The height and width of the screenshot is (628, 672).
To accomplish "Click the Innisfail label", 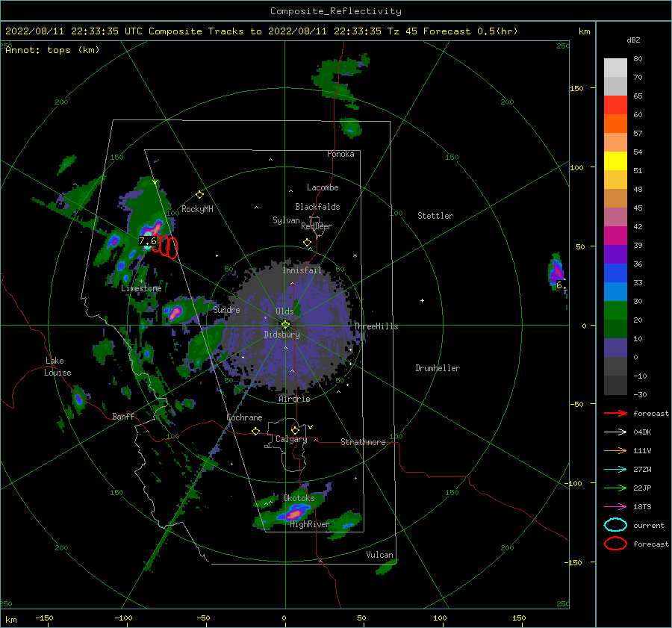I will tap(302, 270).
